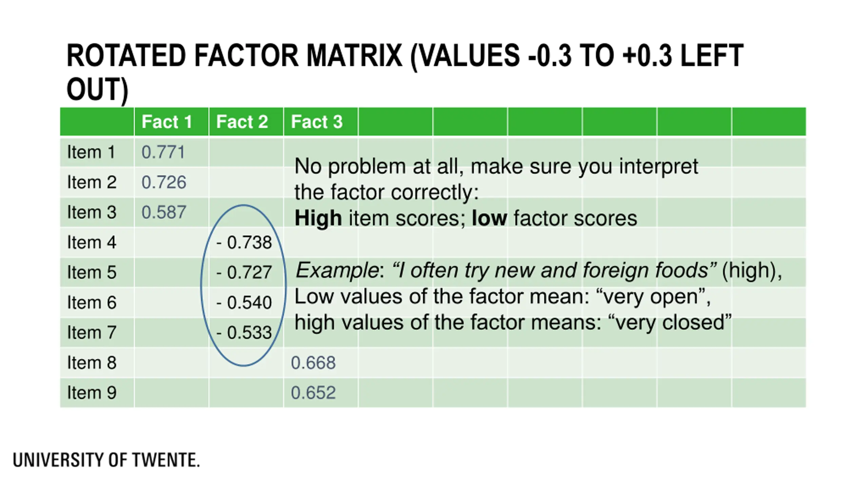
Task: Select the 0.668 value for Item 8
Action: [313, 363]
